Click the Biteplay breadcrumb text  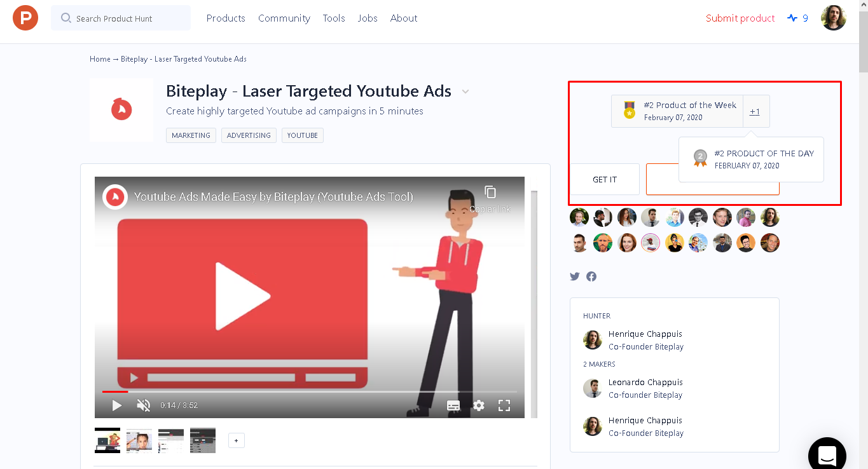184,58
